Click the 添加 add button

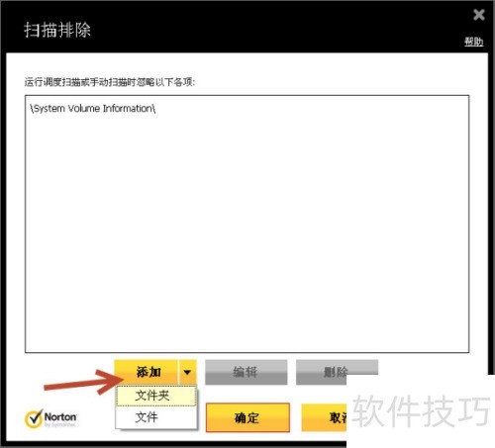pyautogui.click(x=147, y=372)
